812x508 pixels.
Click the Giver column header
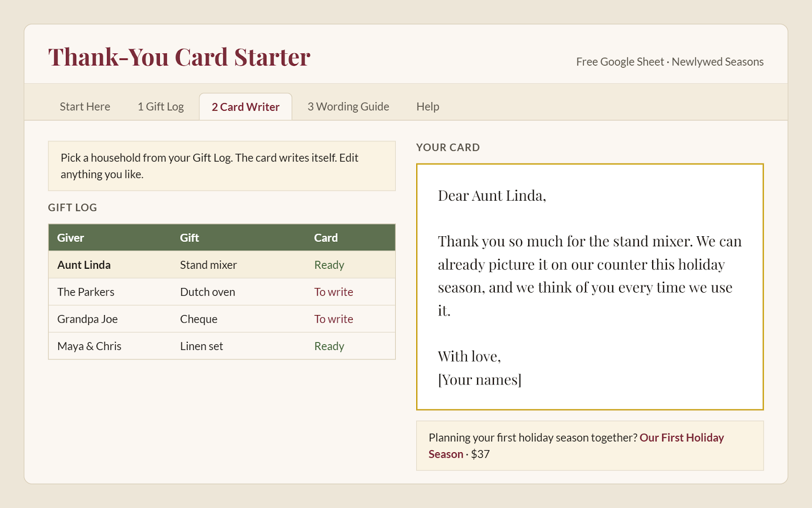[x=71, y=238]
